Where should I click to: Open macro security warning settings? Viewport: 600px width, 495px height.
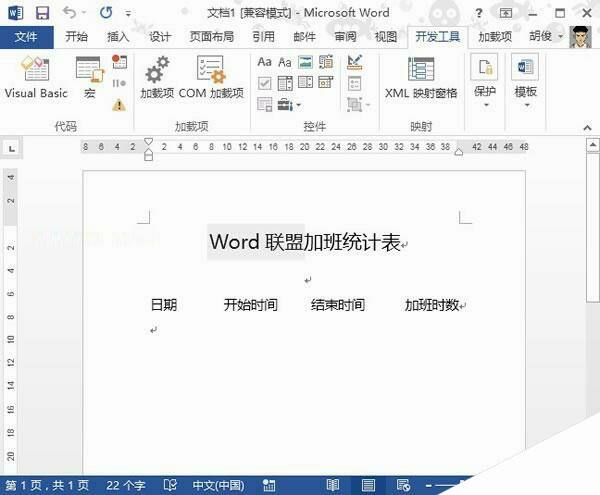(x=119, y=105)
